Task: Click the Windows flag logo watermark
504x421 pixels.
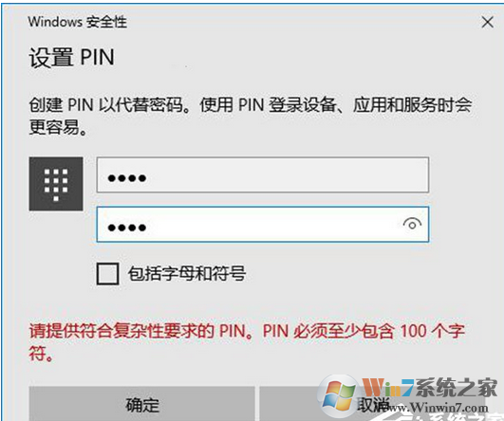Action: (x=339, y=395)
